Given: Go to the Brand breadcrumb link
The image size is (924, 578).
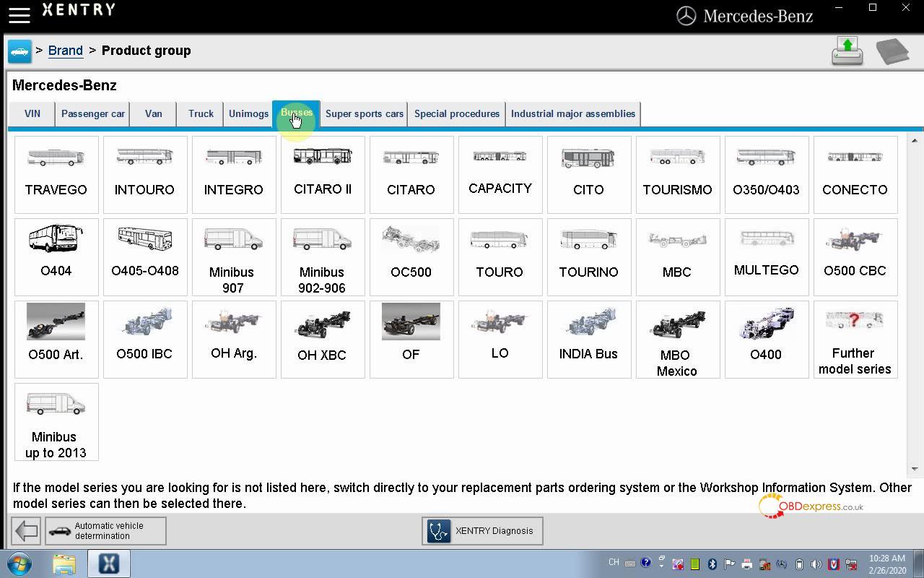Looking at the screenshot, I should pyautogui.click(x=66, y=51).
